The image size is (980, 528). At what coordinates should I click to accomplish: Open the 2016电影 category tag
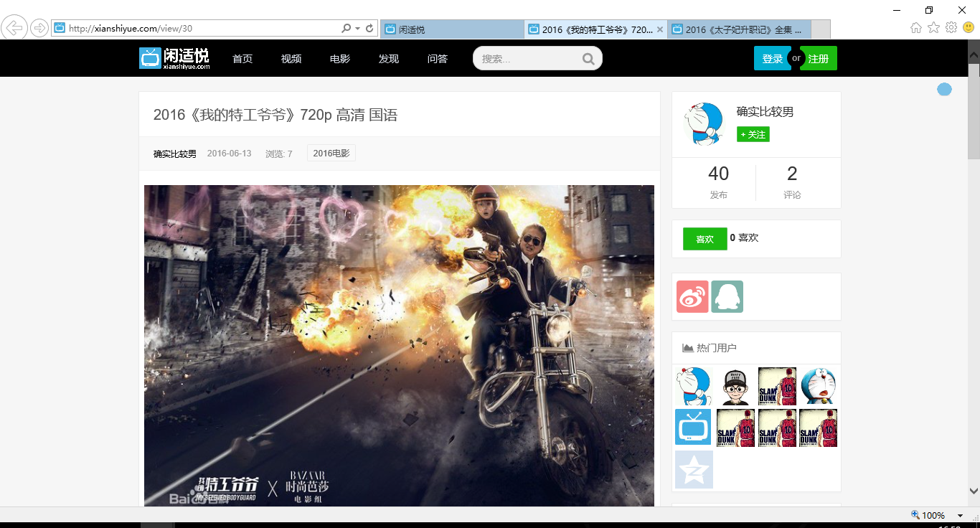pyautogui.click(x=331, y=154)
